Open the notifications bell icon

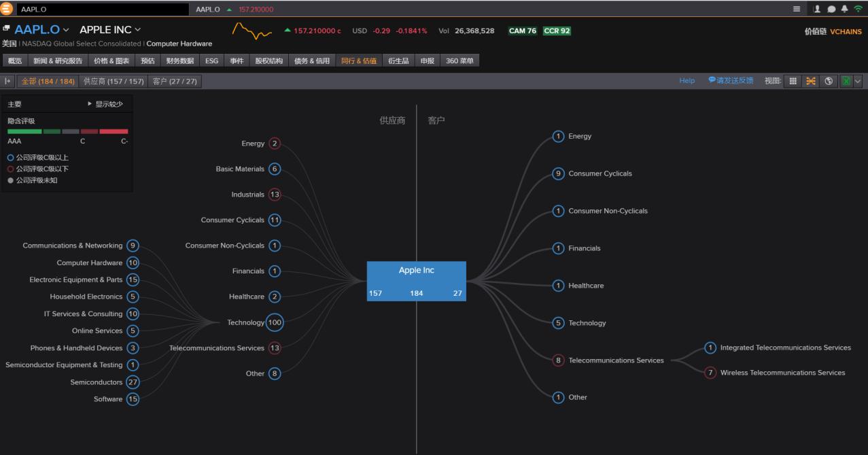pyautogui.click(x=844, y=9)
